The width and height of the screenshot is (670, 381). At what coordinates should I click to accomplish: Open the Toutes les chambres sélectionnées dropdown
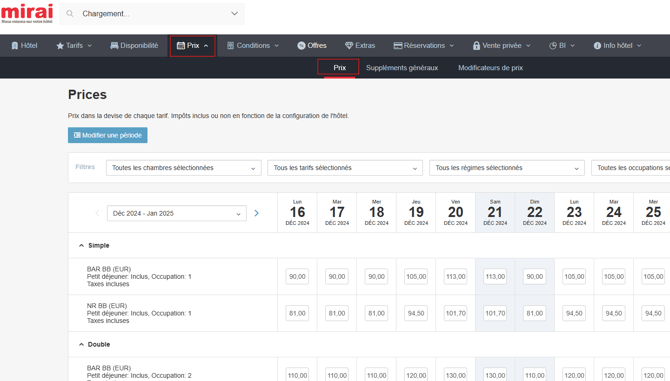pos(184,168)
